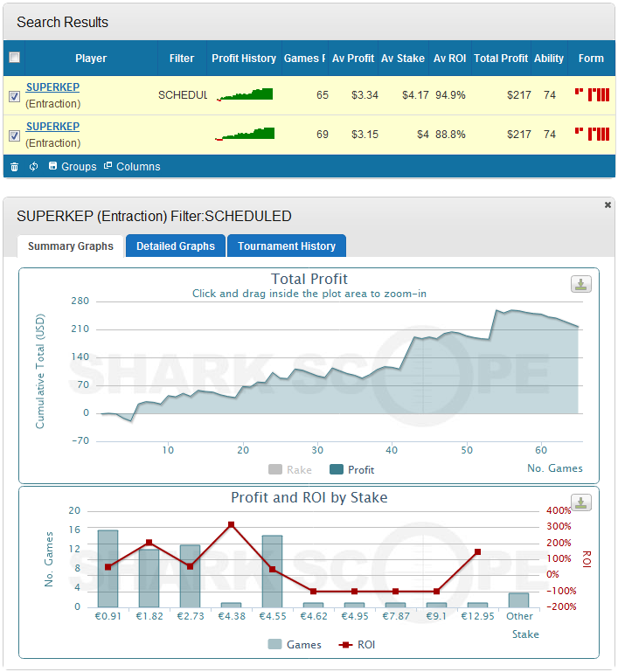
Task: Toggle the Rake legend item
Action: click(x=290, y=470)
